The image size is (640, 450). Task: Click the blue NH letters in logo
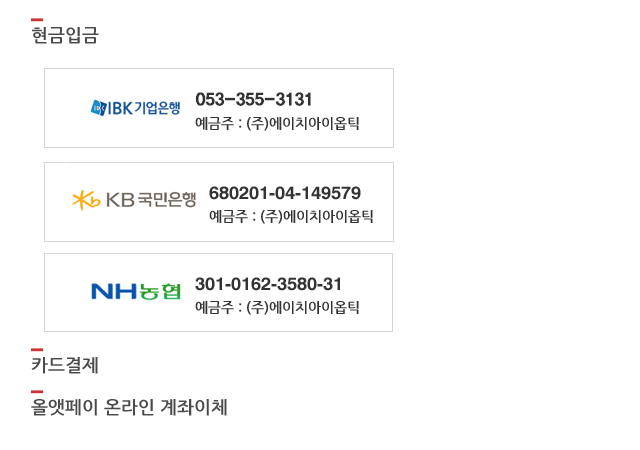click(x=114, y=292)
